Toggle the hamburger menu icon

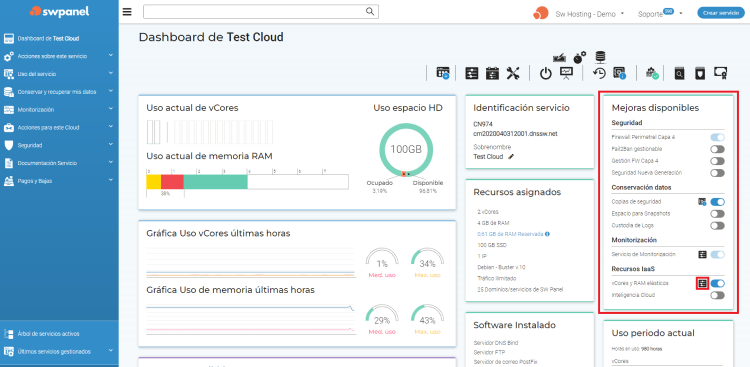[x=127, y=12]
